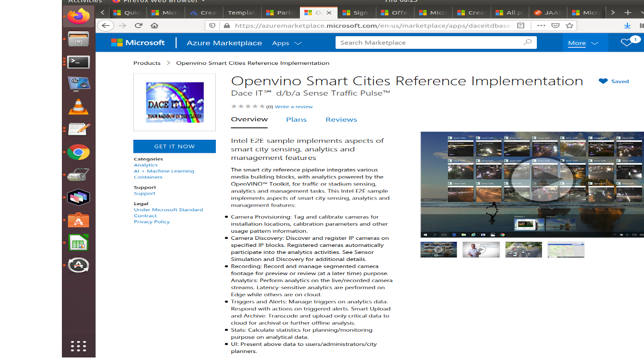This screenshot has width=644, height=362.
Task: Switch to the Sign browser tab
Action: [357, 13]
